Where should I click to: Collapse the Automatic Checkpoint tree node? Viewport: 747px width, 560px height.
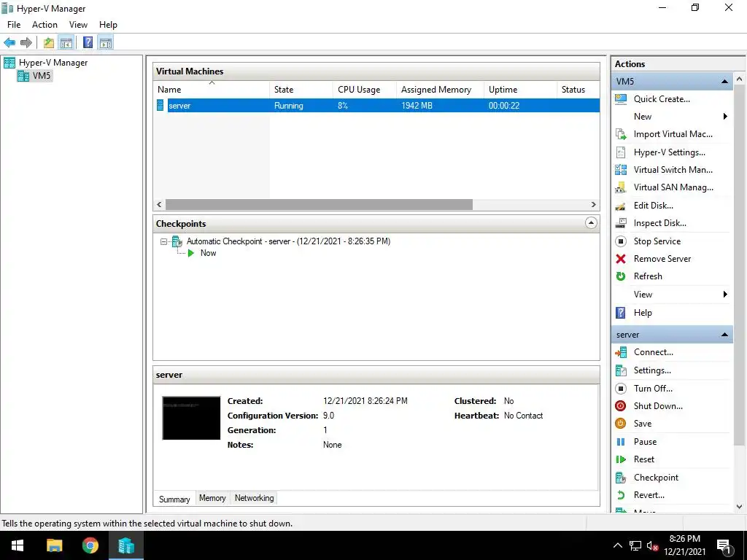(x=164, y=242)
